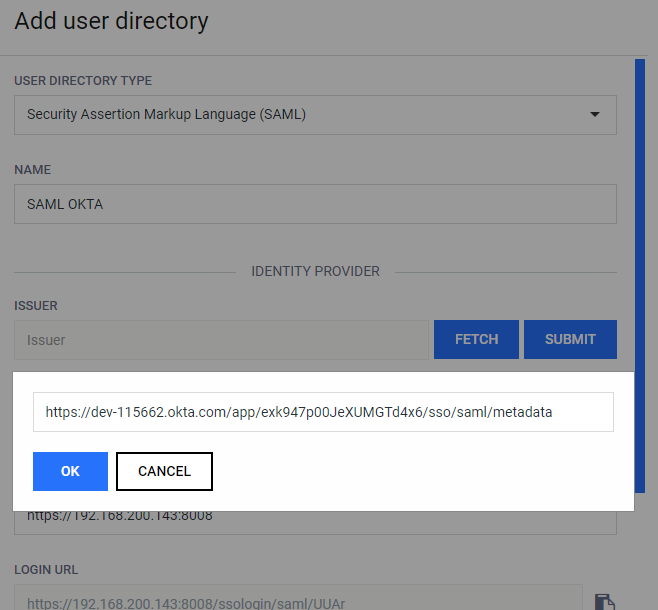Image resolution: width=658 pixels, height=610 pixels.
Task: Click the copy icon beside Login URL
Action: 605,602
